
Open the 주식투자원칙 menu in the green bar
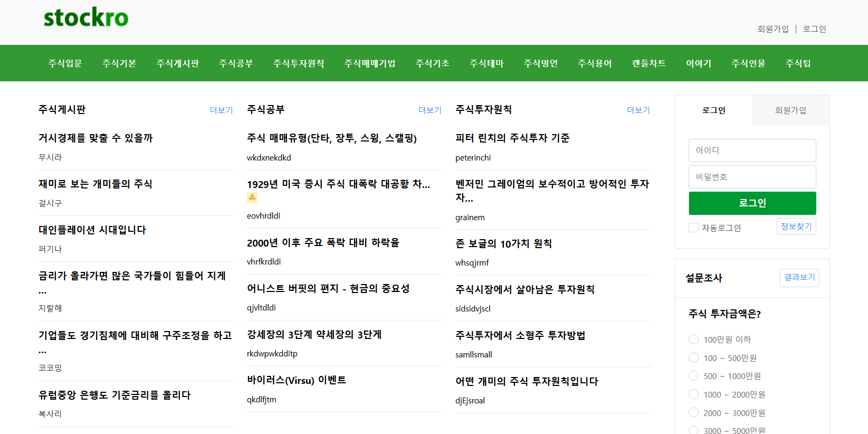[299, 63]
